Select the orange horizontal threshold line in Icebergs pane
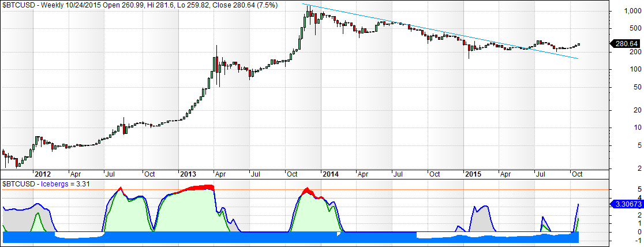 [404, 189]
